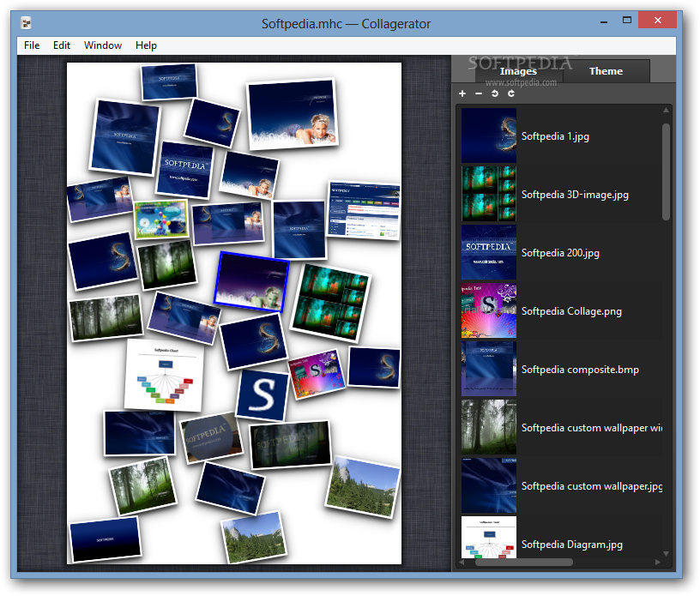This screenshot has height=596, width=700.
Task: Click the Collagerator app icon in title bar
Action: [x=27, y=23]
